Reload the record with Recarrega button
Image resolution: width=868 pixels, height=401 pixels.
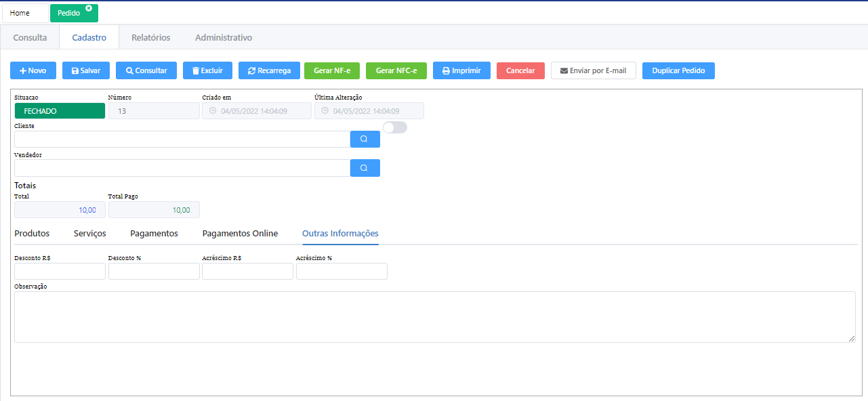(x=269, y=70)
